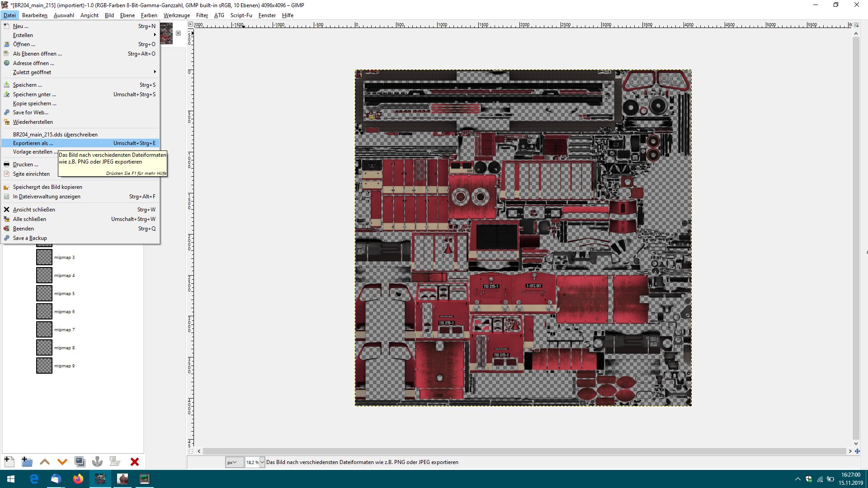Lower the layer using the orange down arrow
The image size is (868, 488).
point(62,461)
